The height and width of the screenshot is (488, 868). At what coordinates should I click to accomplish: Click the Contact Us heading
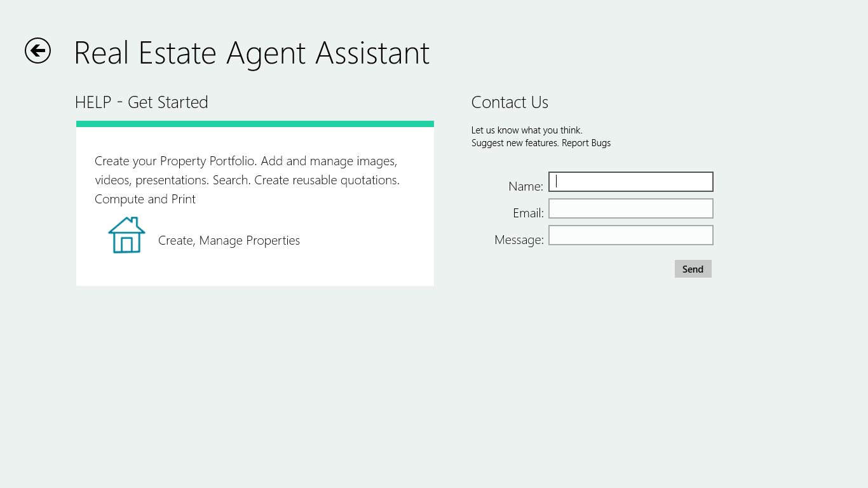[510, 102]
